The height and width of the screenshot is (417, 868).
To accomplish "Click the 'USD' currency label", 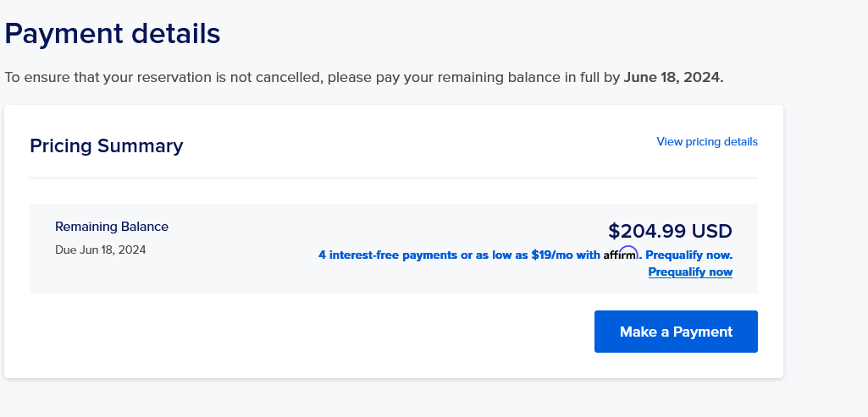I will 712,231.
